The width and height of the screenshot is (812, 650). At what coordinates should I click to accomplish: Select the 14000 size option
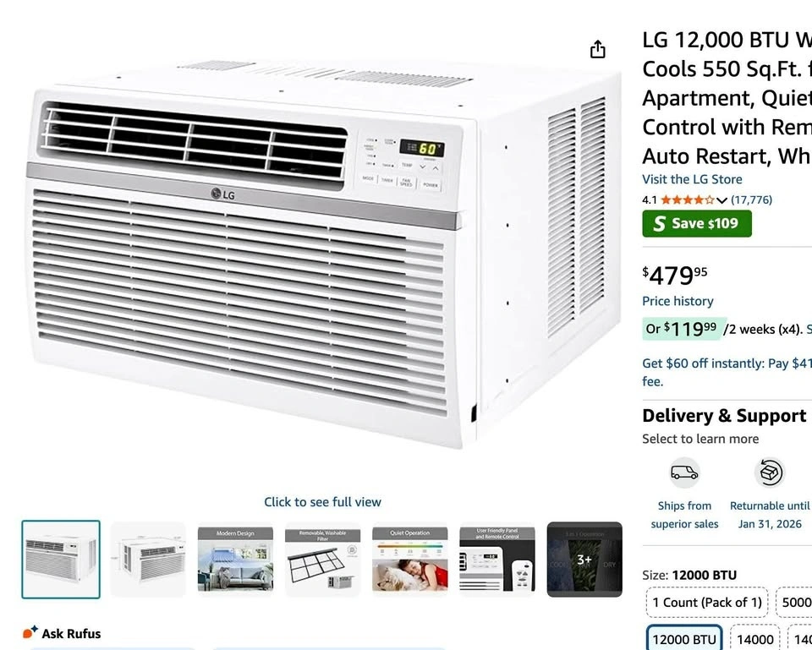click(x=755, y=639)
